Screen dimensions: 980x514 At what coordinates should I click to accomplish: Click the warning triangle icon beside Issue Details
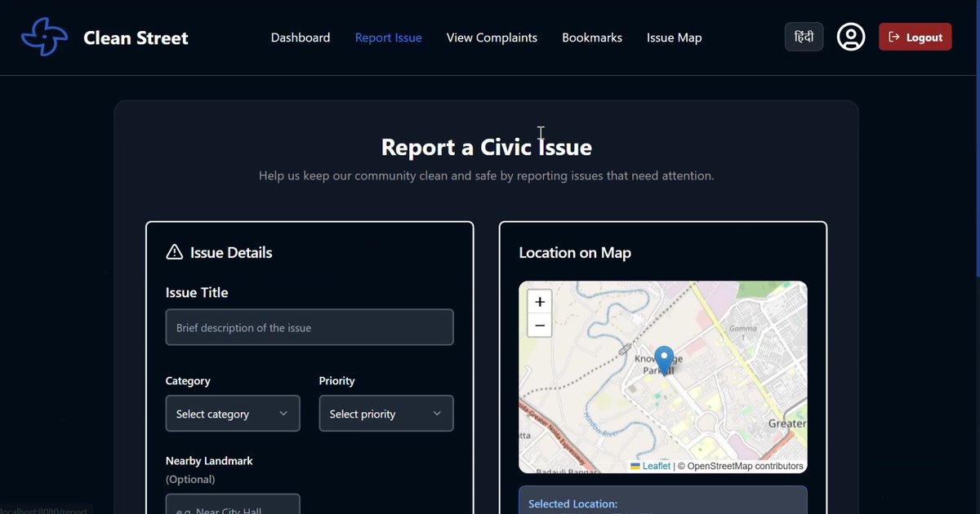coord(174,252)
